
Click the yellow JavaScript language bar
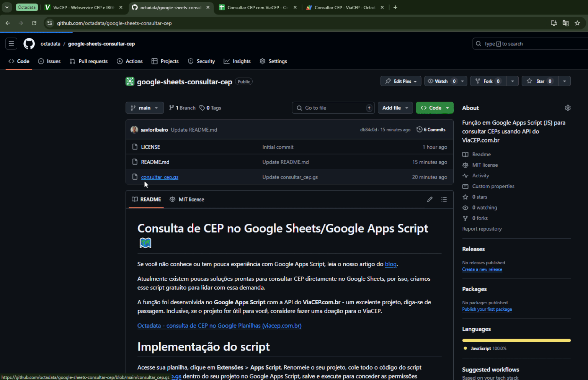516,340
